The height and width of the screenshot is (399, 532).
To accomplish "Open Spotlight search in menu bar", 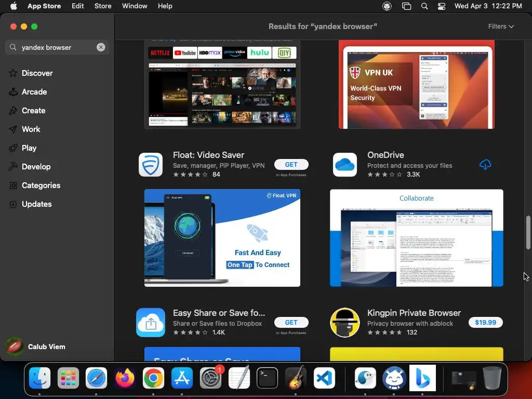I will coord(424,6).
